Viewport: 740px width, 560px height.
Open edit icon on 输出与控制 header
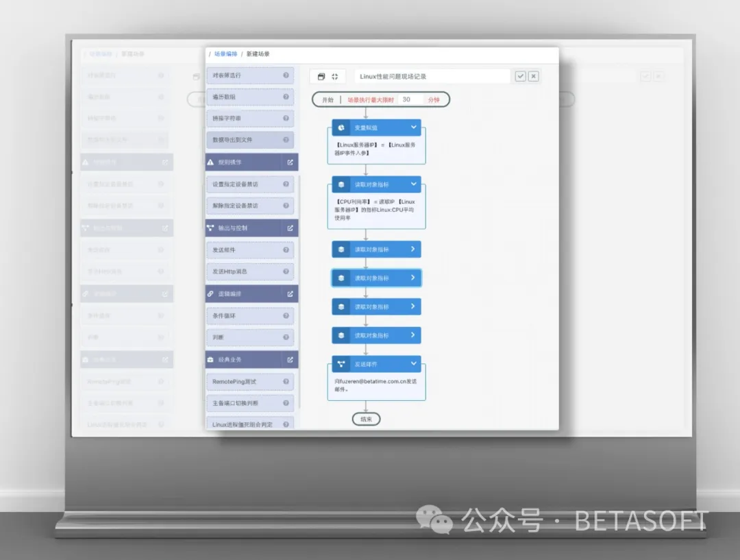coord(291,228)
